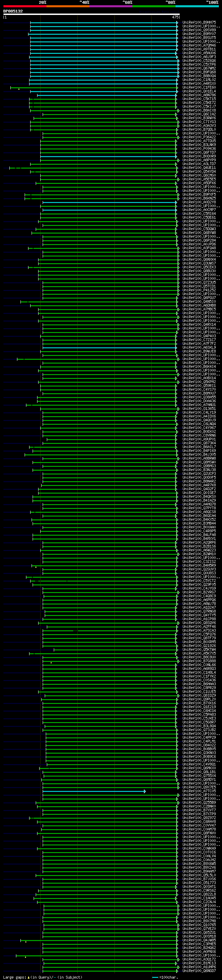Screen dimensions: 222x980
Task: Select hit label UniRef100_B8AIX8
Action: pos(199,110)
